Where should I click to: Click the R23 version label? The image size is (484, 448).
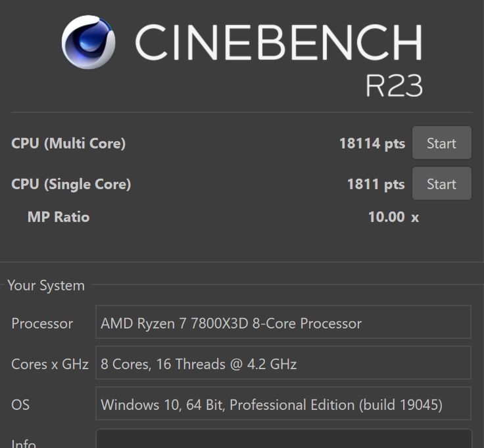click(x=394, y=85)
